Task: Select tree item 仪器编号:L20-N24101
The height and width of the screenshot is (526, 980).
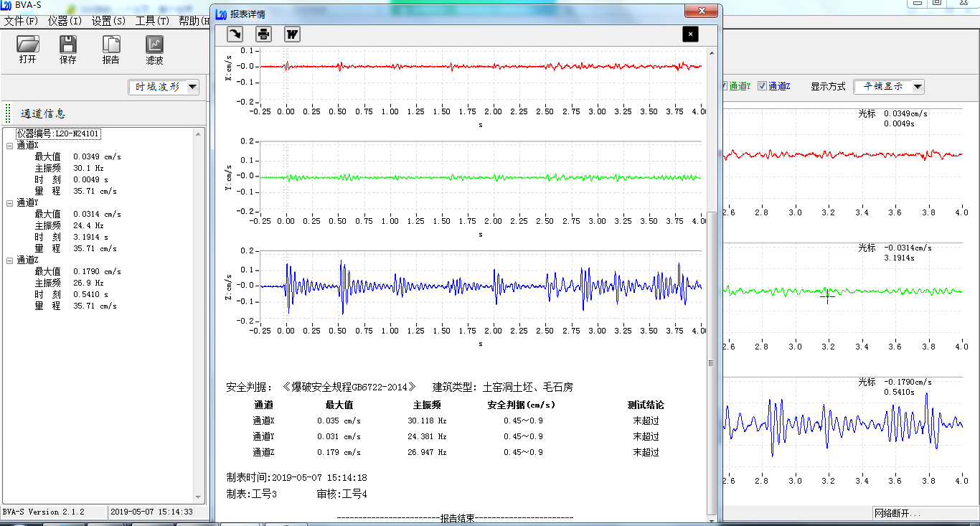Action: click(x=58, y=133)
